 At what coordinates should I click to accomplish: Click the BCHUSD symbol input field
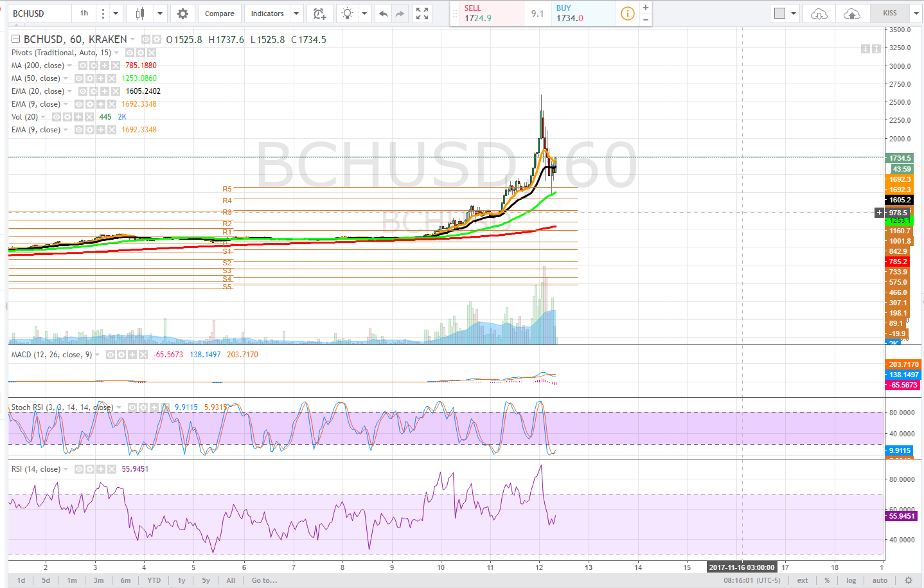point(40,13)
